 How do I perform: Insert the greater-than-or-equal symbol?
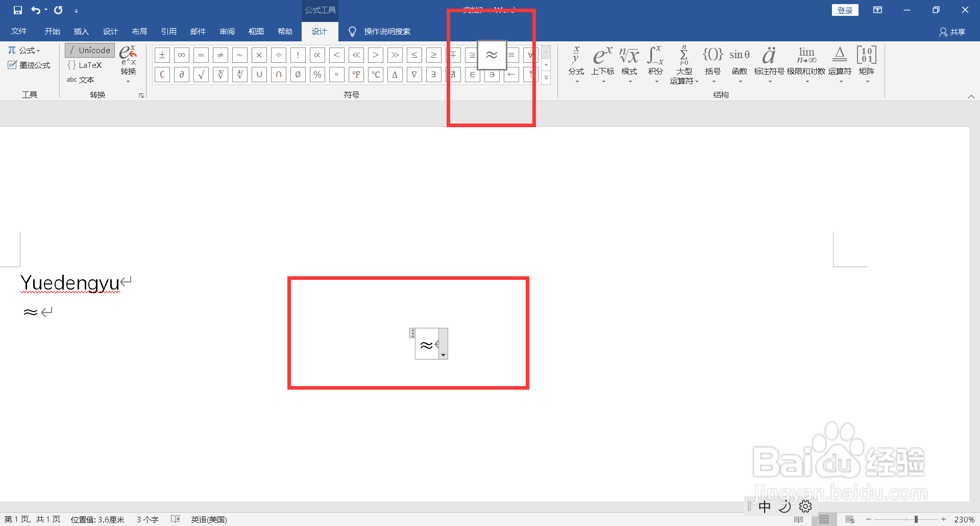(x=433, y=55)
